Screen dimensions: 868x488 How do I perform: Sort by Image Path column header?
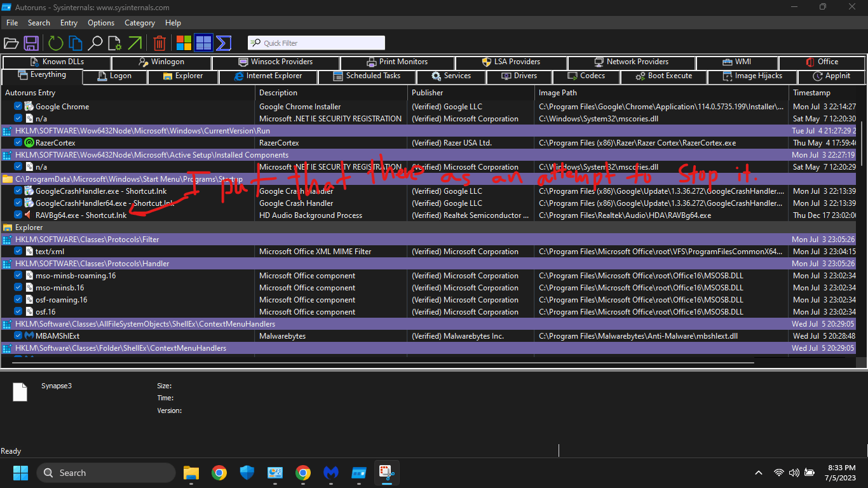pos(662,93)
